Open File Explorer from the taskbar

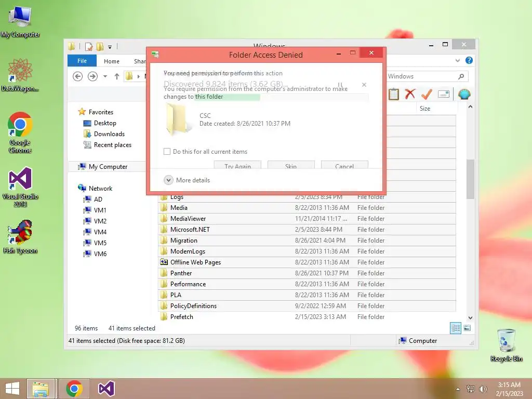(x=41, y=389)
